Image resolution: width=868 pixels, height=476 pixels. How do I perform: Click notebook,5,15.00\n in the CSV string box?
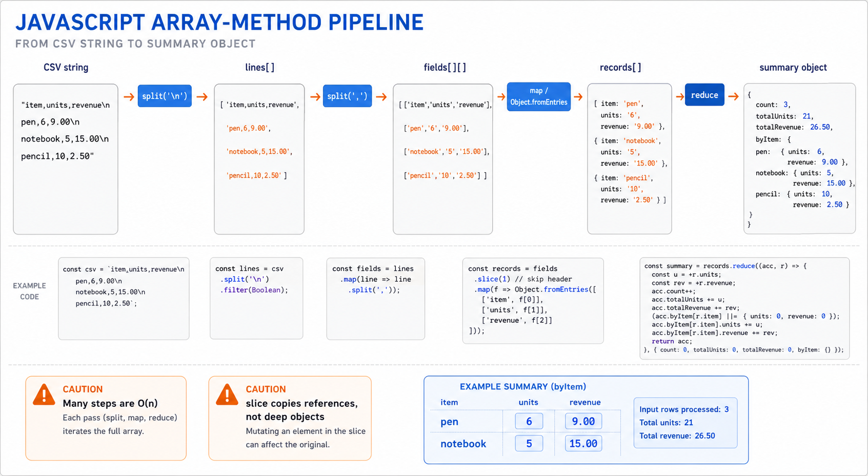coord(65,139)
